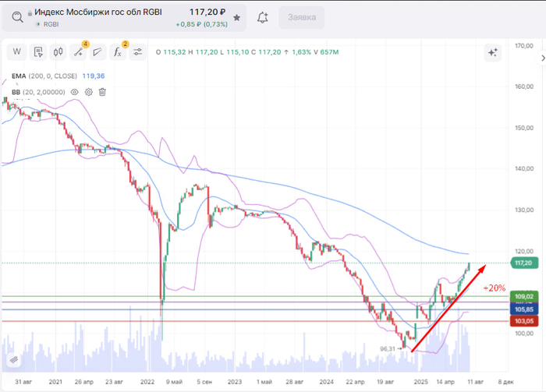Add RGBI to favorites star
The height and width of the screenshot is (392, 546).
[x=237, y=17]
